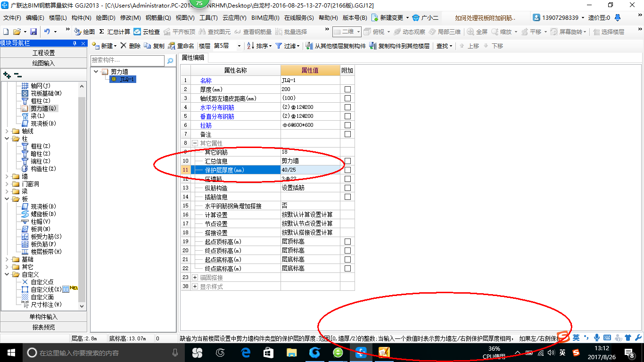Click 复制构件到其他楼层 tool
This screenshot has width=644, height=362.
pyautogui.click(x=399, y=46)
